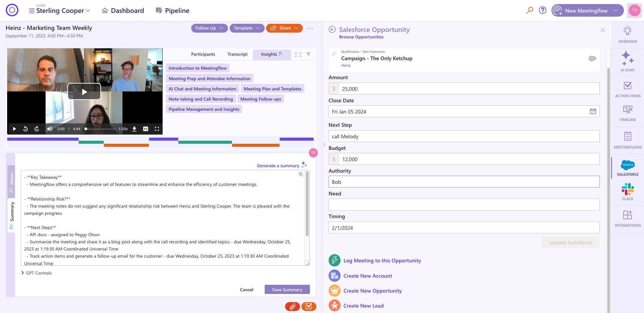Click Create New Opportunity link
This screenshot has width=644, height=313.
tap(373, 291)
